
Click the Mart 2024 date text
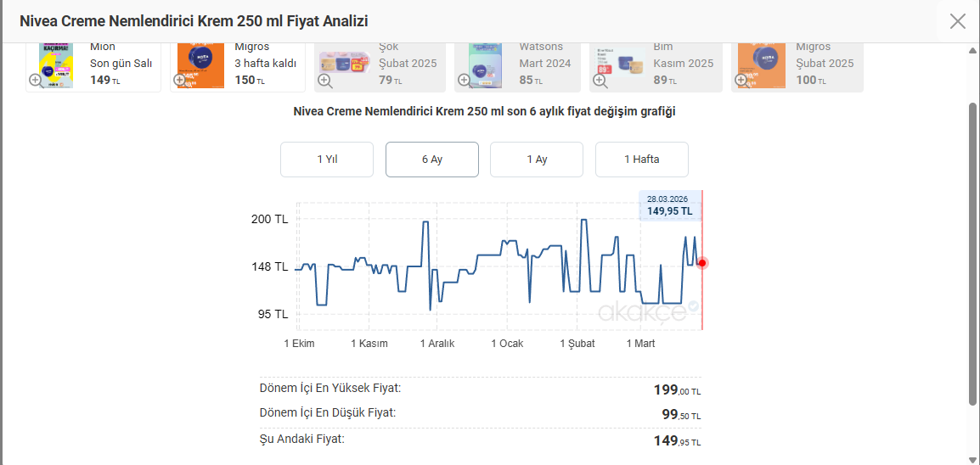coord(545,63)
